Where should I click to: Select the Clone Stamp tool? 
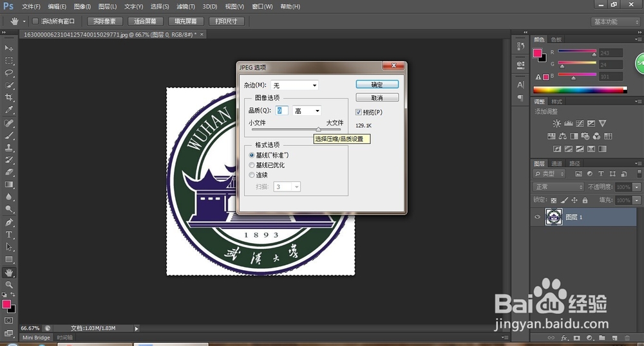click(x=8, y=147)
